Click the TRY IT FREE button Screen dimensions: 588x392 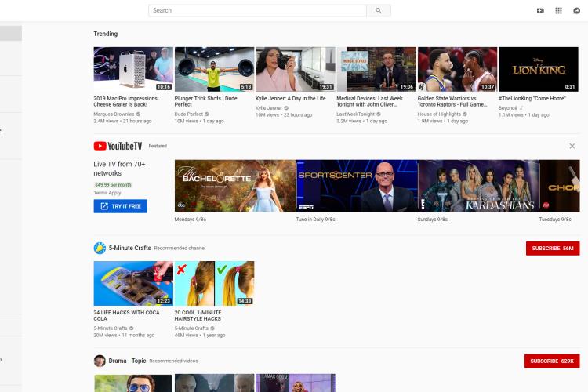(x=121, y=206)
